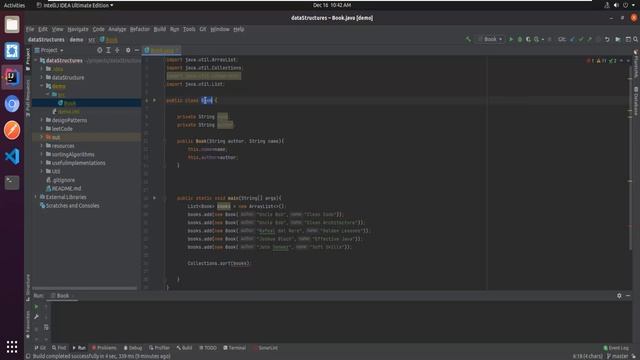This screenshot has width=640, height=360.
Task: Toggle Pull Requests tool window stripe button
Action: [x=28, y=98]
